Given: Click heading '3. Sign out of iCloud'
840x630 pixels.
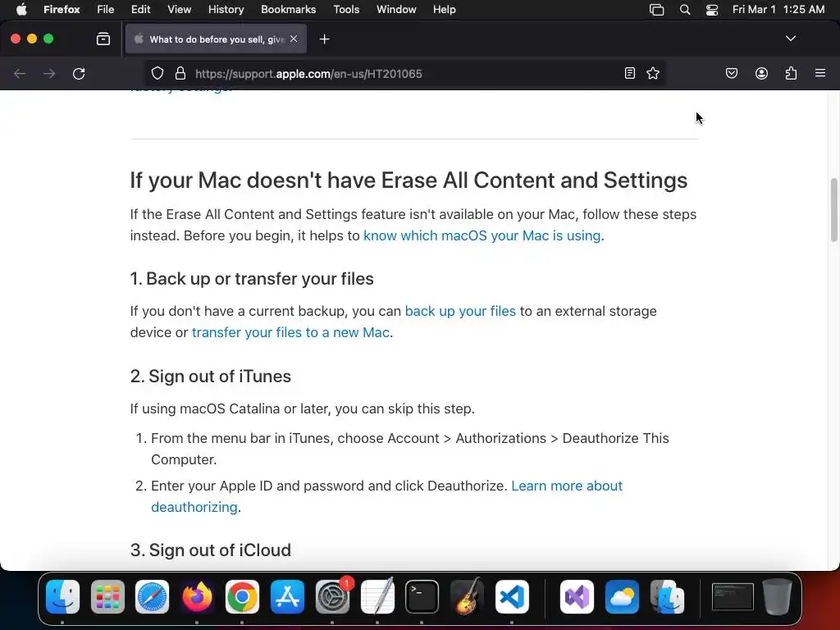Looking at the screenshot, I should [211, 550].
